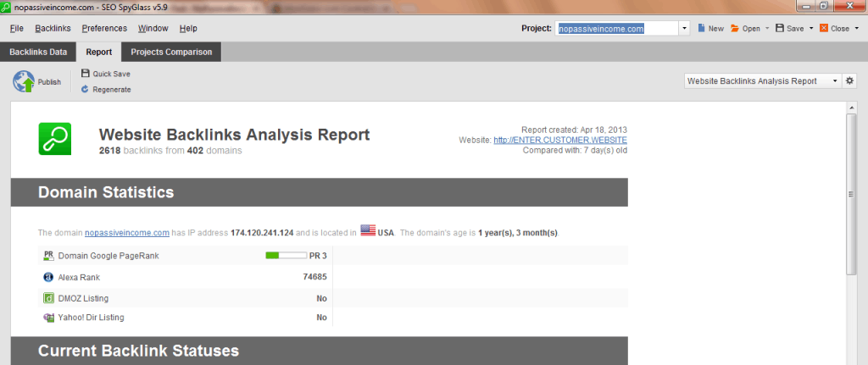Click the green SpyGlass report logo
Viewport: 868px width, 365px height.
pos(54,138)
